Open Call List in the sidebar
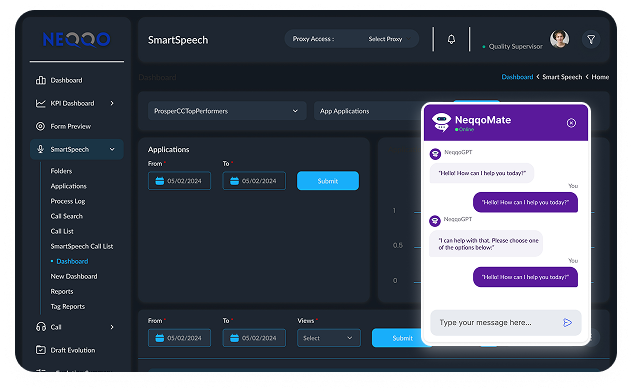The height and width of the screenshot is (392, 632). pyautogui.click(x=62, y=231)
